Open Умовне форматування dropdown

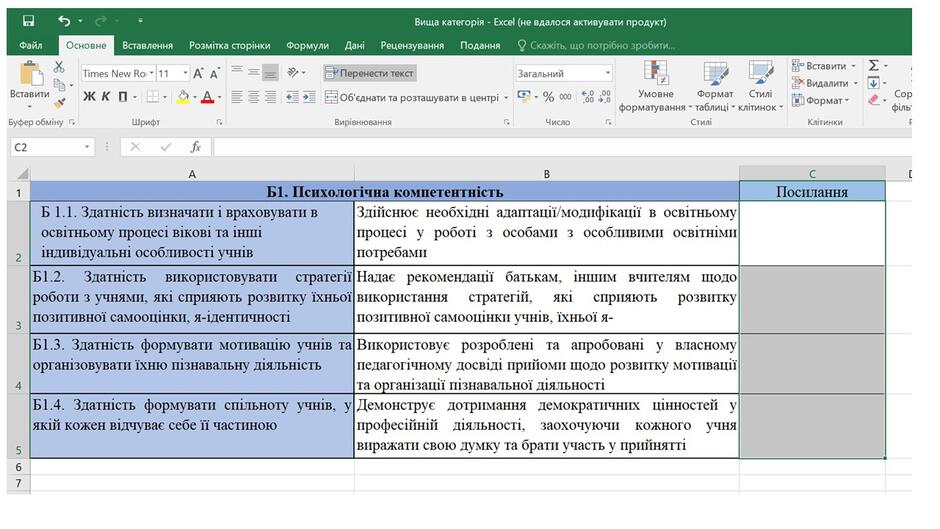[x=655, y=86]
